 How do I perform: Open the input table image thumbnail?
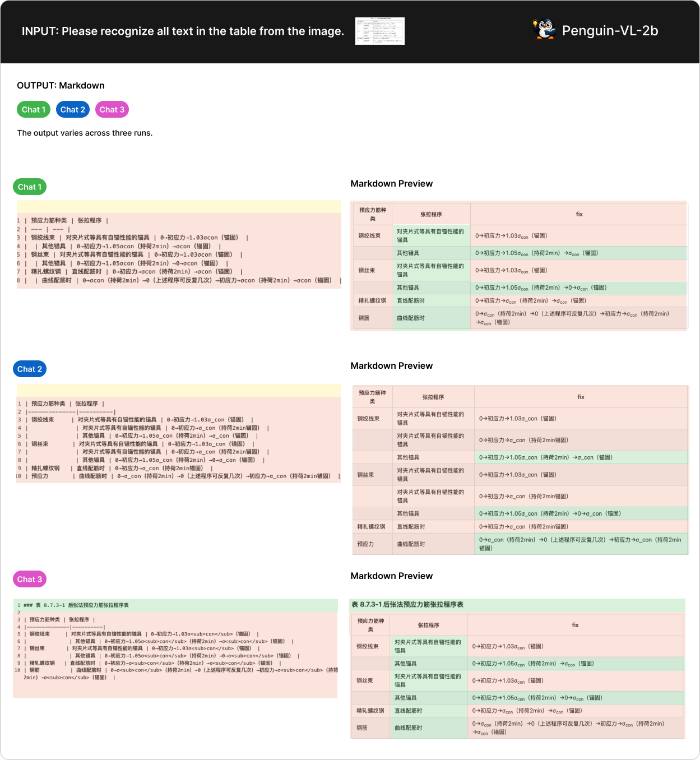tap(379, 31)
